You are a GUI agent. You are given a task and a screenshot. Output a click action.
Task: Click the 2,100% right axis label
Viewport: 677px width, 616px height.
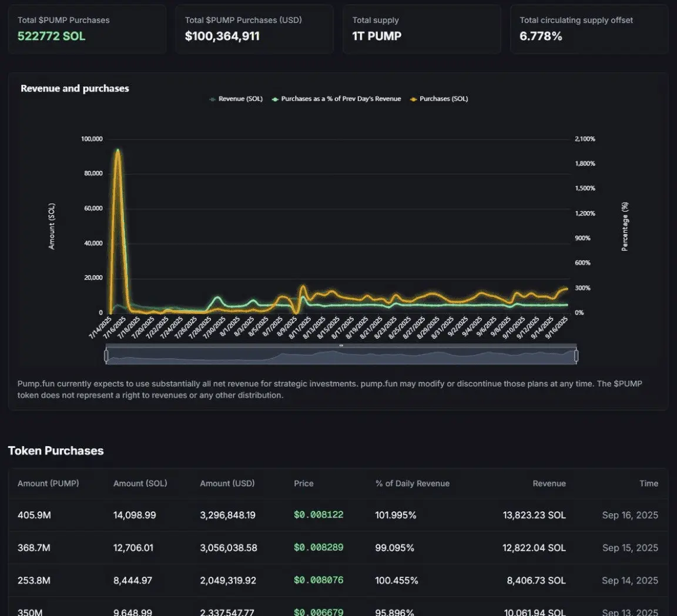click(585, 139)
